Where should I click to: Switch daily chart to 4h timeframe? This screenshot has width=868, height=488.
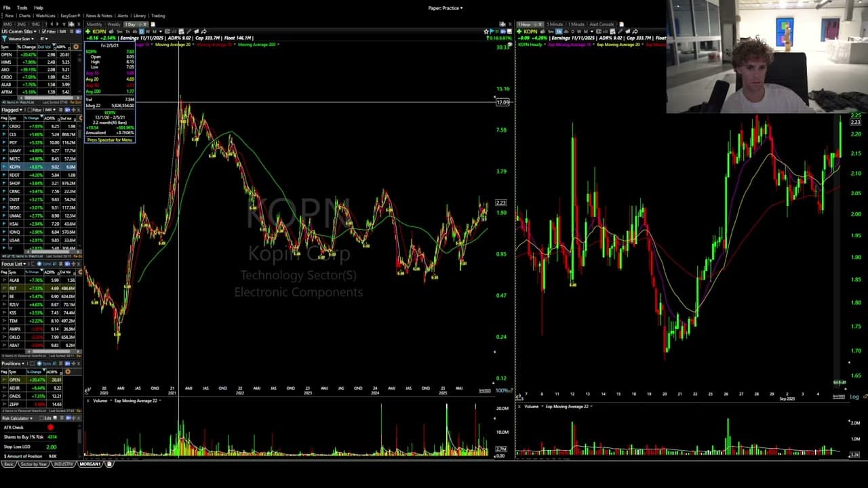[x=134, y=31]
